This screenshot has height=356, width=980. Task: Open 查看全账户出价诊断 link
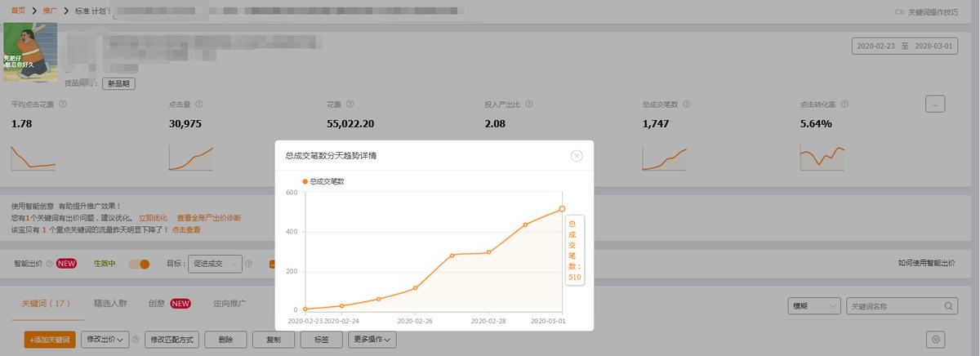pos(209,218)
